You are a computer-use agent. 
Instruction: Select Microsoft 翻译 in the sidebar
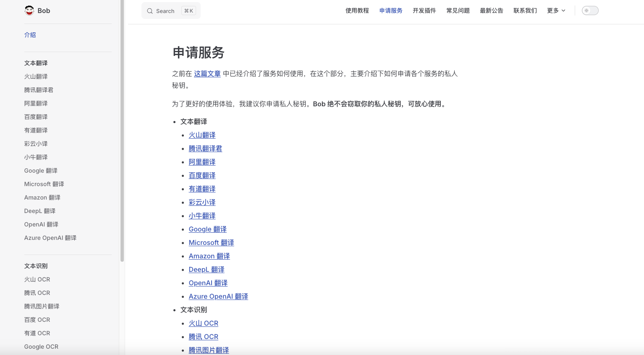[x=44, y=184]
